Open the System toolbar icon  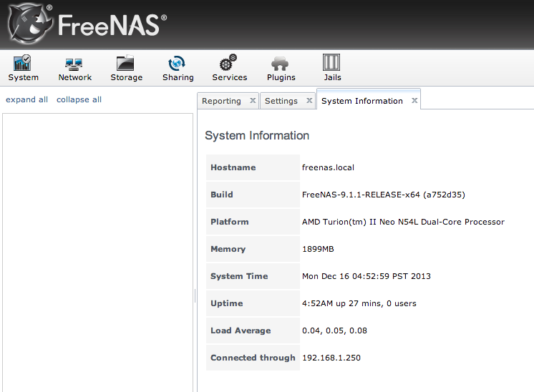(x=23, y=68)
